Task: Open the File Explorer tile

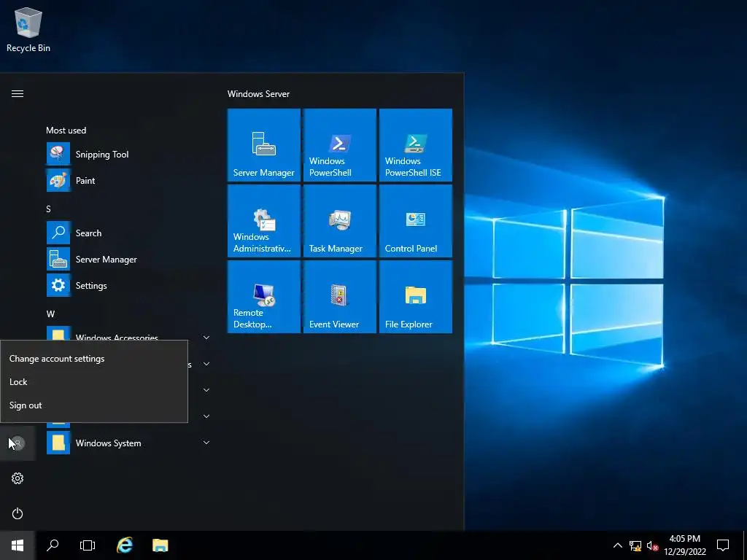Action: 415,296
